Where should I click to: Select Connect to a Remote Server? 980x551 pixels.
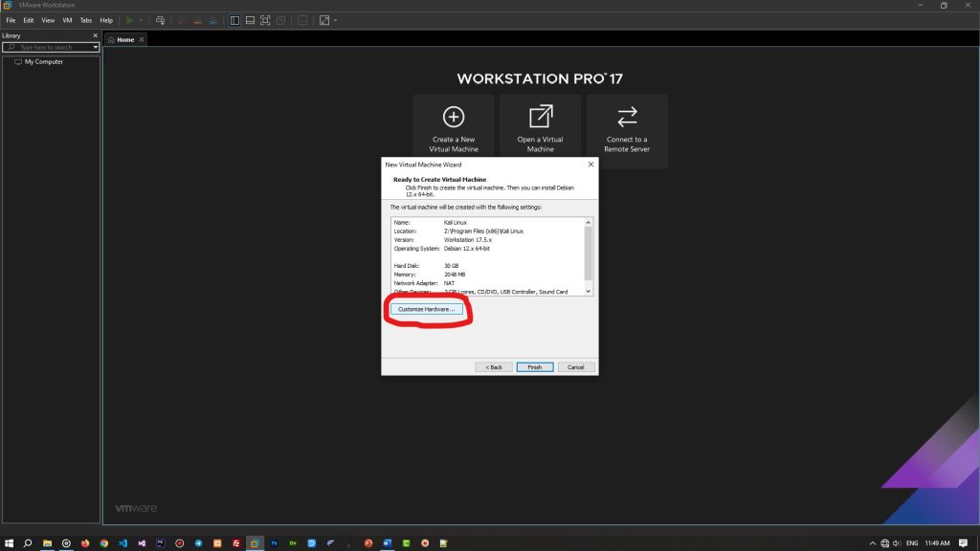[627, 125]
